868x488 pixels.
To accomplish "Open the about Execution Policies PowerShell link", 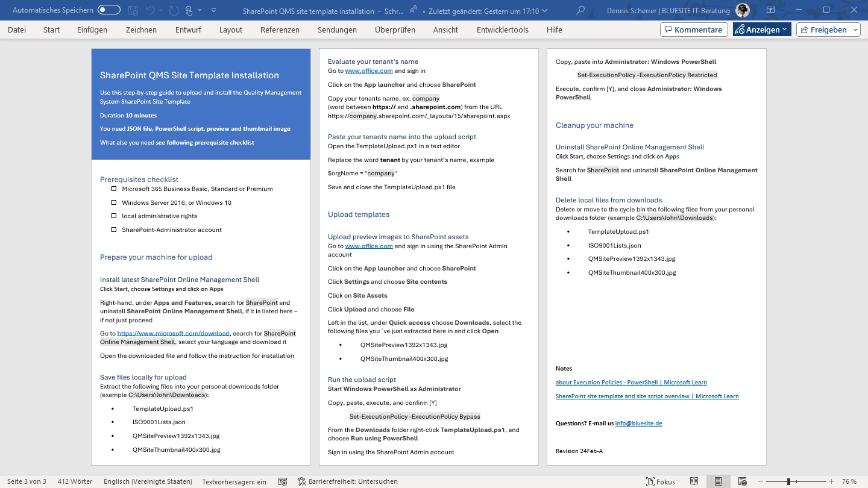I will (631, 382).
